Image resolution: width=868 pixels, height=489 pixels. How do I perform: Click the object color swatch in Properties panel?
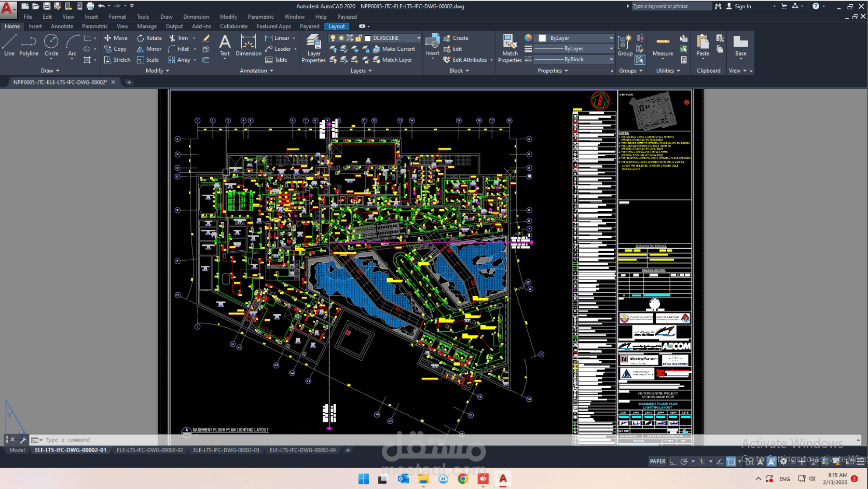pyautogui.click(x=542, y=38)
